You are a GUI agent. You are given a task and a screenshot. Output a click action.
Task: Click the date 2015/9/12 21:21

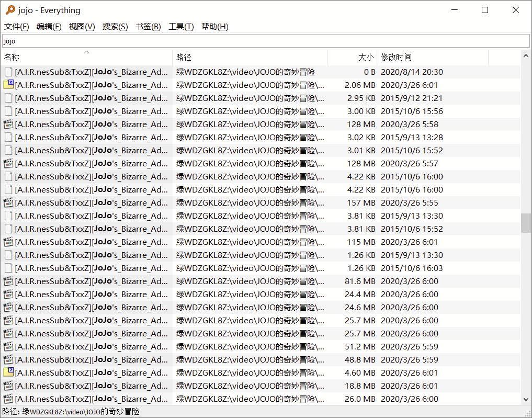pyautogui.click(x=412, y=98)
